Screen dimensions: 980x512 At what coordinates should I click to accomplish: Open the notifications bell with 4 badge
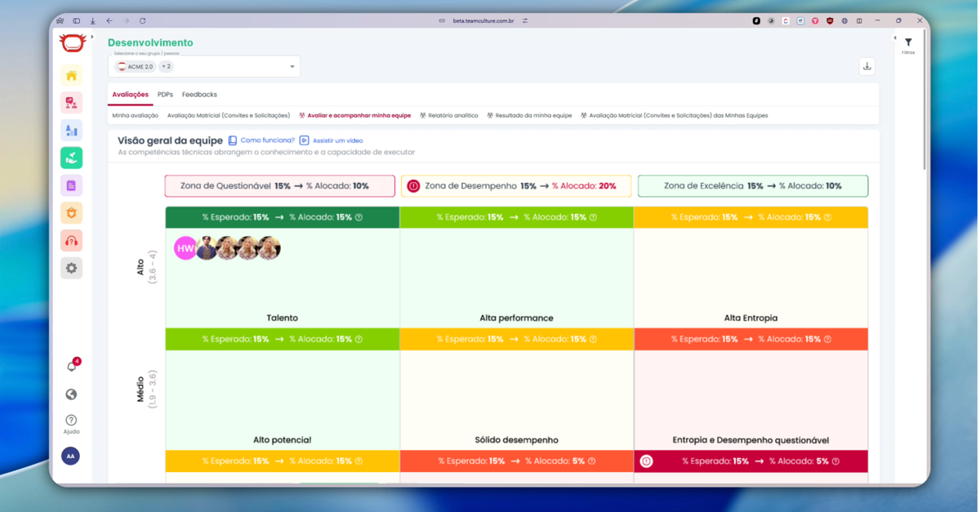[72, 366]
